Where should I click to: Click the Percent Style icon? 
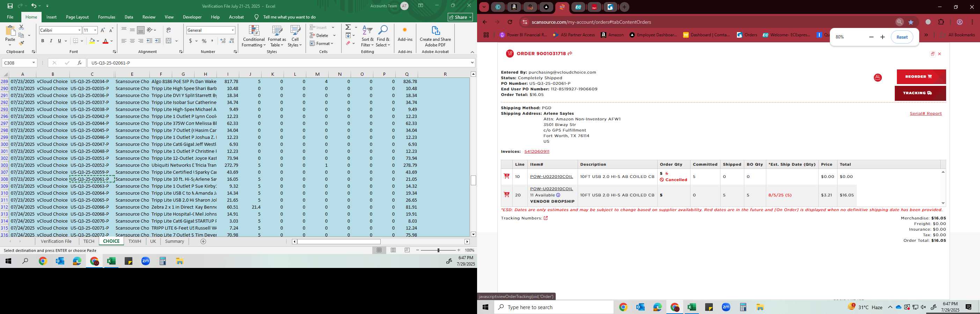tap(204, 41)
